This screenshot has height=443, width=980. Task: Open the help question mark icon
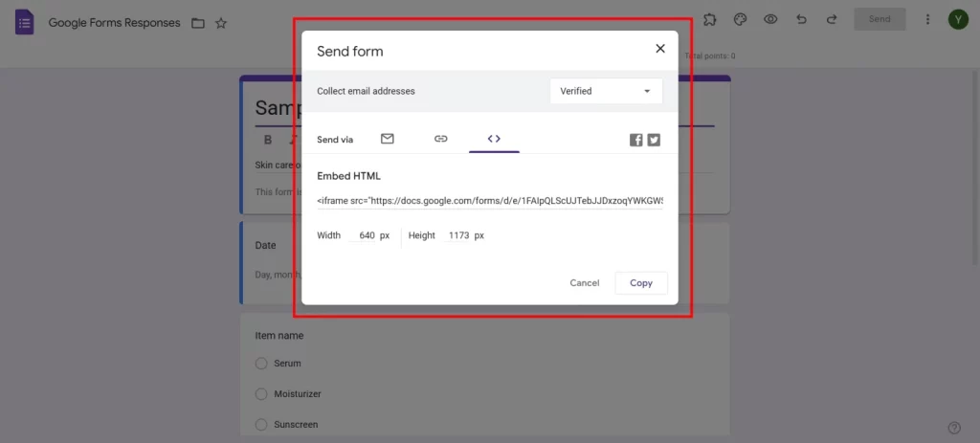[x=954, y=428]
